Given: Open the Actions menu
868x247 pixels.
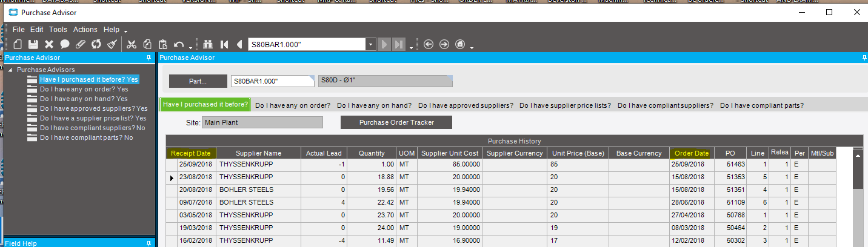Looking at the screenshot, I should click(x=85, y=29).
